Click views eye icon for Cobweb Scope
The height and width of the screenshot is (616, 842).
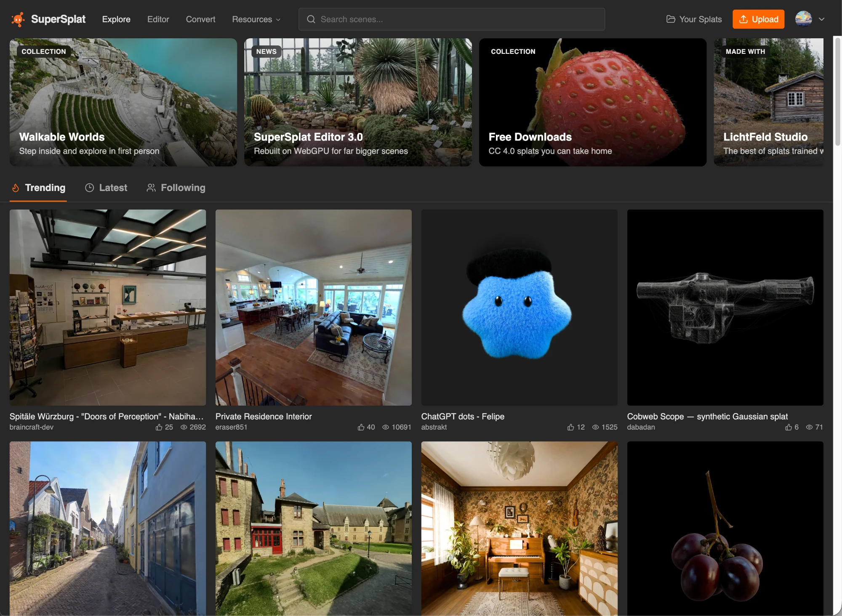tap(809, 427)
